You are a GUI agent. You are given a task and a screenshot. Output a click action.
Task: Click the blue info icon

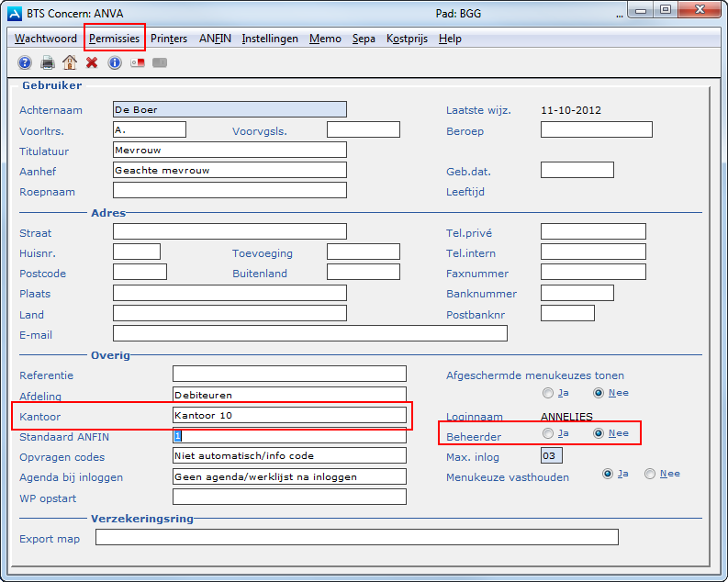tap(115, 62)
